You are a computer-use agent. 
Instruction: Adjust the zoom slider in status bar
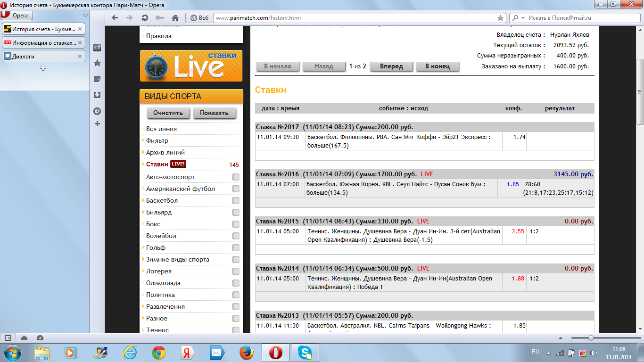click(x=590, y=338)
